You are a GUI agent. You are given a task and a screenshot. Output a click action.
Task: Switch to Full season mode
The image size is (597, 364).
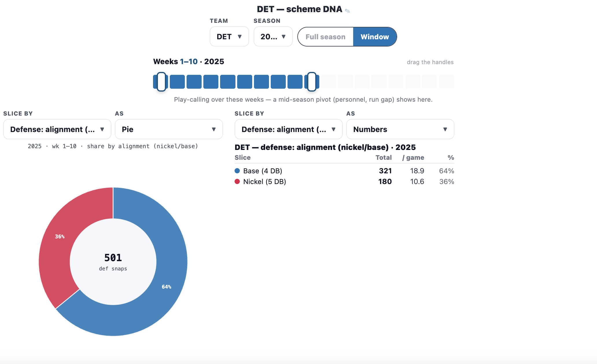(325, 37)
